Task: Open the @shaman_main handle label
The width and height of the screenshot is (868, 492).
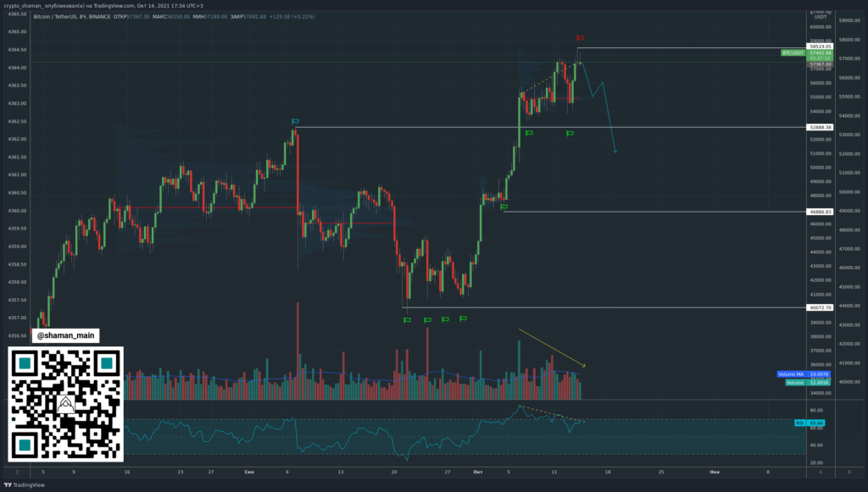Action: click(x=66, y=336)
